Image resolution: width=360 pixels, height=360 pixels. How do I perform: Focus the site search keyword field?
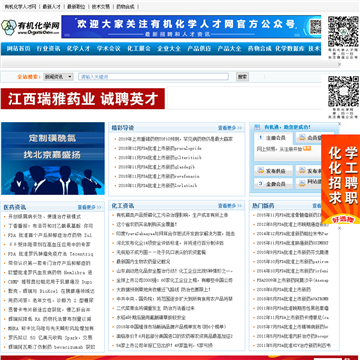153,77
